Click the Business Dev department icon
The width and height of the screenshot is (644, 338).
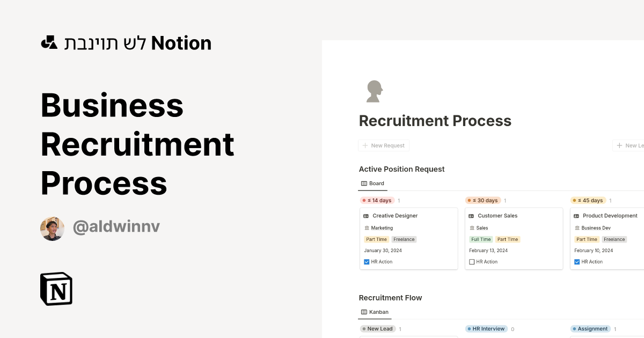577,228
